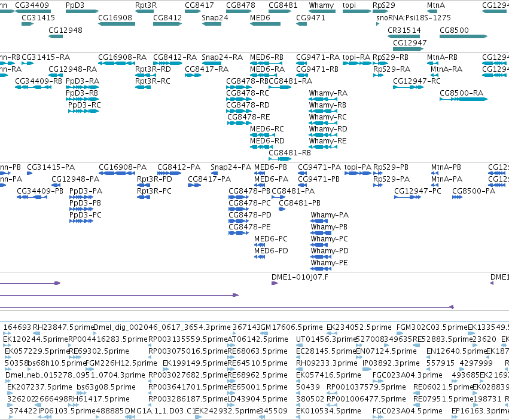Click the PpD3 gene label in top track
Screen dimensions: 509x420
pos(75,5)
